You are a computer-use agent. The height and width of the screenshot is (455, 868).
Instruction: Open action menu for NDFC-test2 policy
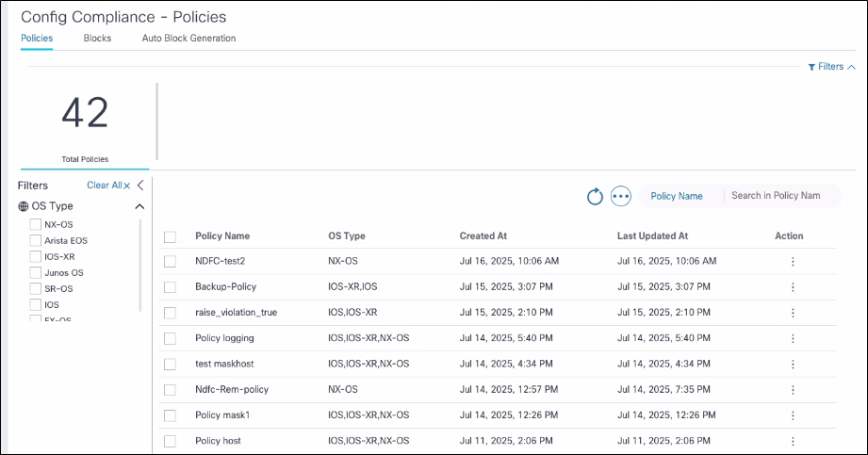[x=792, y=261]
